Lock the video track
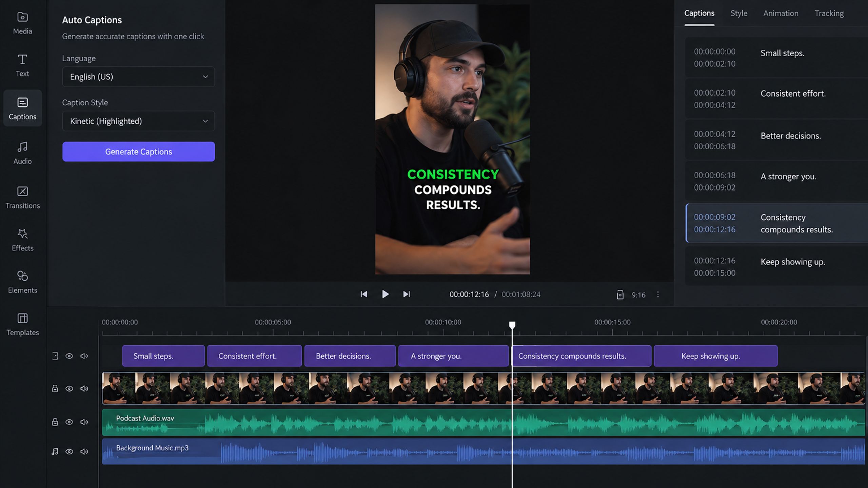868x488 pixels. click(x=55, y=388)
